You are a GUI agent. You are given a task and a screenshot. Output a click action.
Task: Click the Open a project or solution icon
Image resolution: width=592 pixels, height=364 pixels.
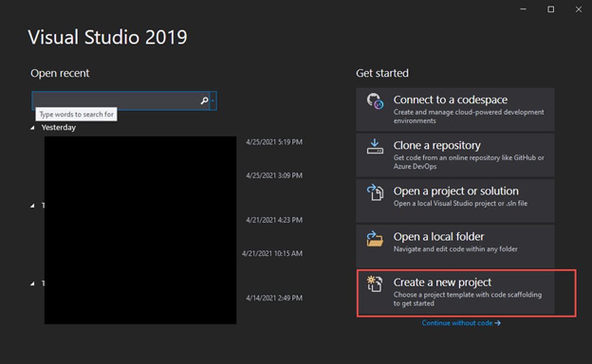click(375, 192)
